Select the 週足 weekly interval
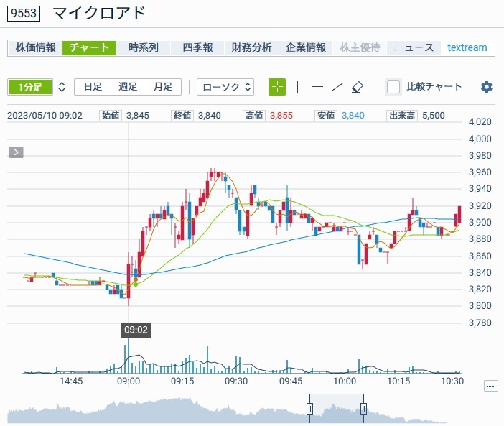Image resolution: width=504 pixels, height=426 pixels. pyautogui.click(x=128, y=87)
